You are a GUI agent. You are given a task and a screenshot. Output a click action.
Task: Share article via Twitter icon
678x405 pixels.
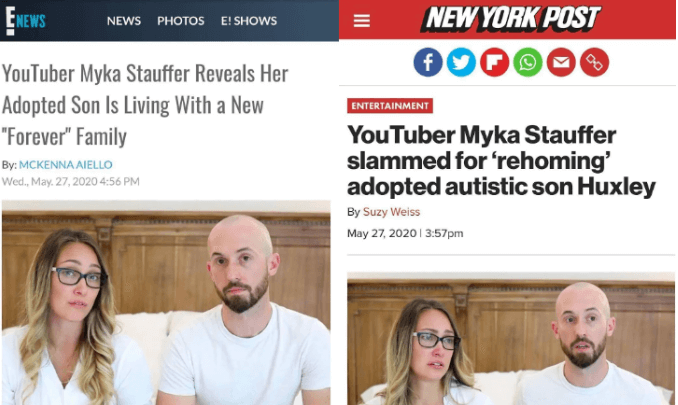tap(461, 62)
